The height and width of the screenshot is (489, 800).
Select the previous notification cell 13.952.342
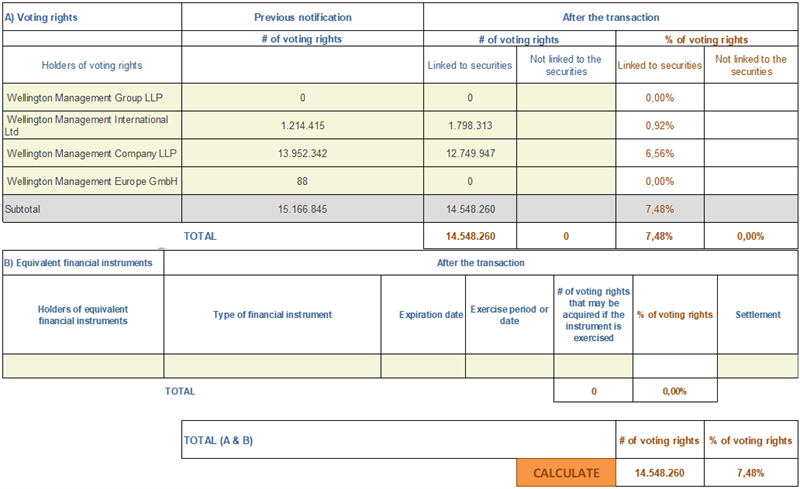(x=303, y=153)
